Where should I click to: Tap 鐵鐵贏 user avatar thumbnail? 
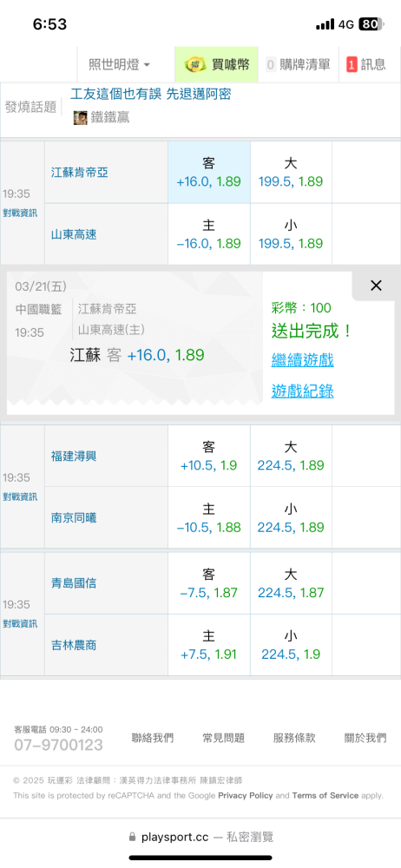coord(81,117)
